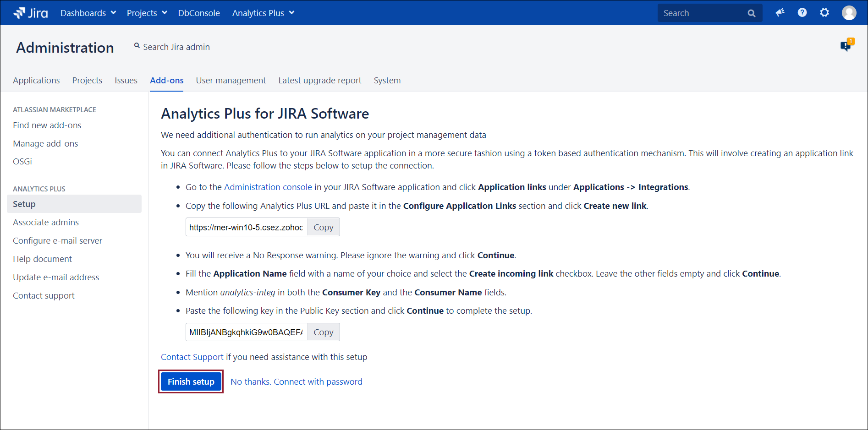This screenshot has height=430, width=868.
Task: Select the Analytics Plus URL text field
Action: (246, 227)
